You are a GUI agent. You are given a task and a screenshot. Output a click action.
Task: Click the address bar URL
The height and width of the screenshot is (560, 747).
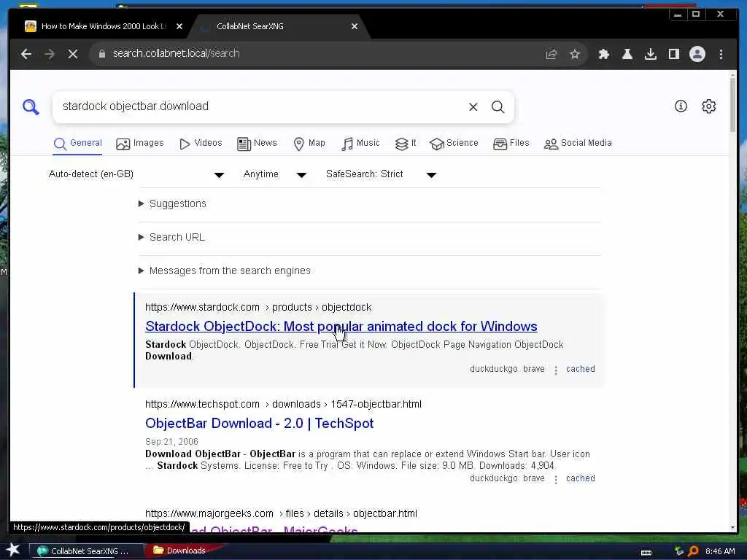[x=177, y=54]
